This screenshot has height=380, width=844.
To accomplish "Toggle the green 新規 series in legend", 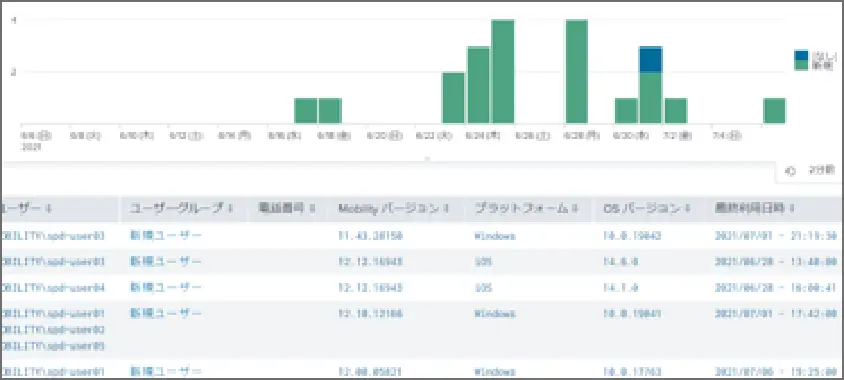I will point(801,65).
